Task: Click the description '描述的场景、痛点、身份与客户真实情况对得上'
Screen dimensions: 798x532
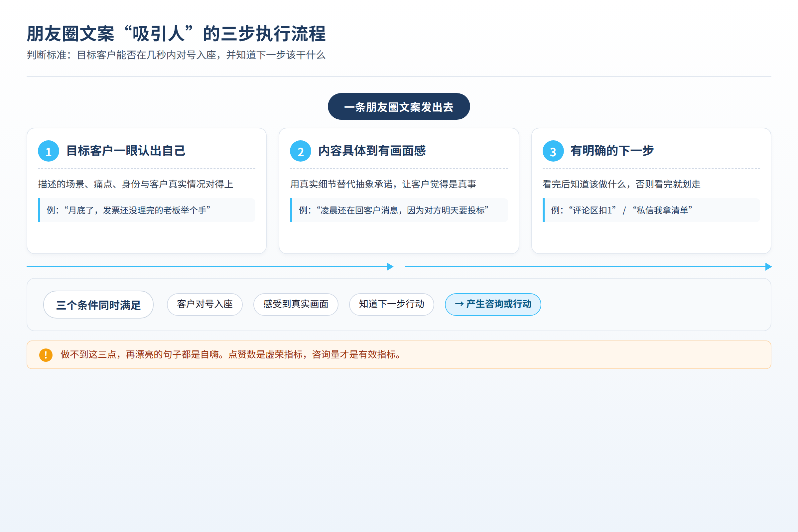Action: coord(136,184)
